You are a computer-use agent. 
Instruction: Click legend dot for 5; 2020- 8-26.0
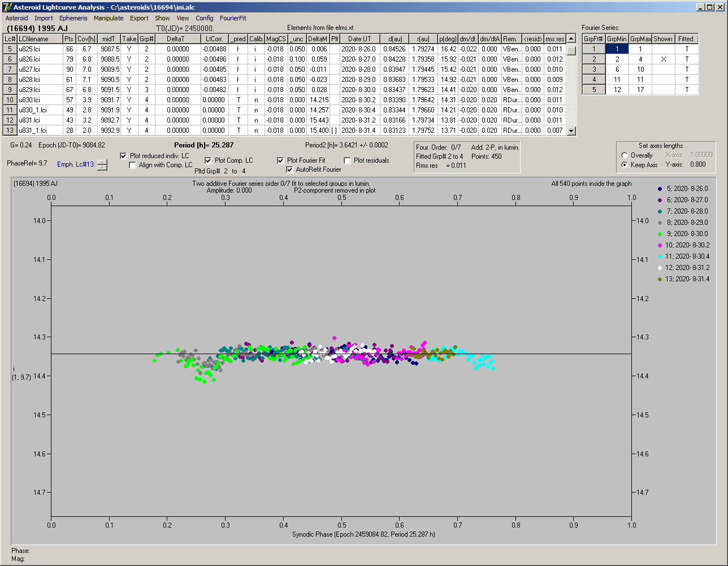(661, 189)
